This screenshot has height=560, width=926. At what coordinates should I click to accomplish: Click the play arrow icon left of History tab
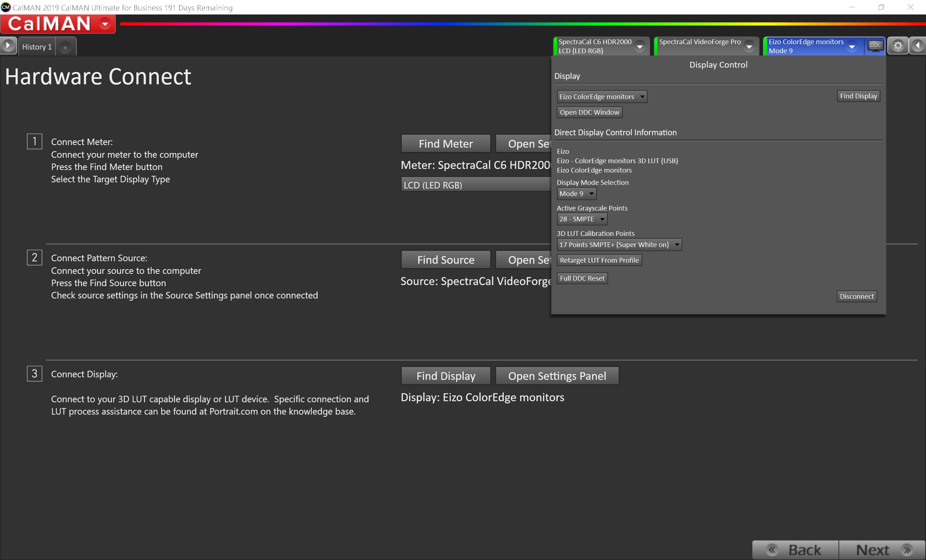8,46
